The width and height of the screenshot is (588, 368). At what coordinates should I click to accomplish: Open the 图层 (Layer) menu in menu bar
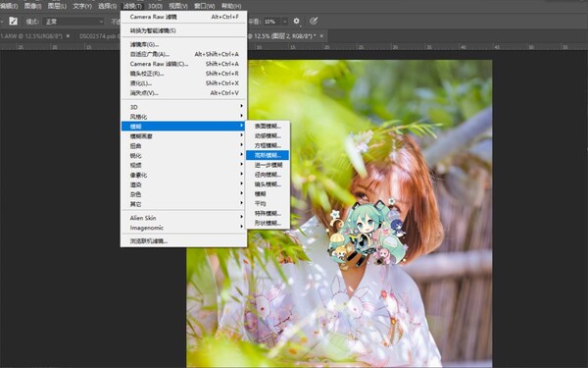coord(57,6)
